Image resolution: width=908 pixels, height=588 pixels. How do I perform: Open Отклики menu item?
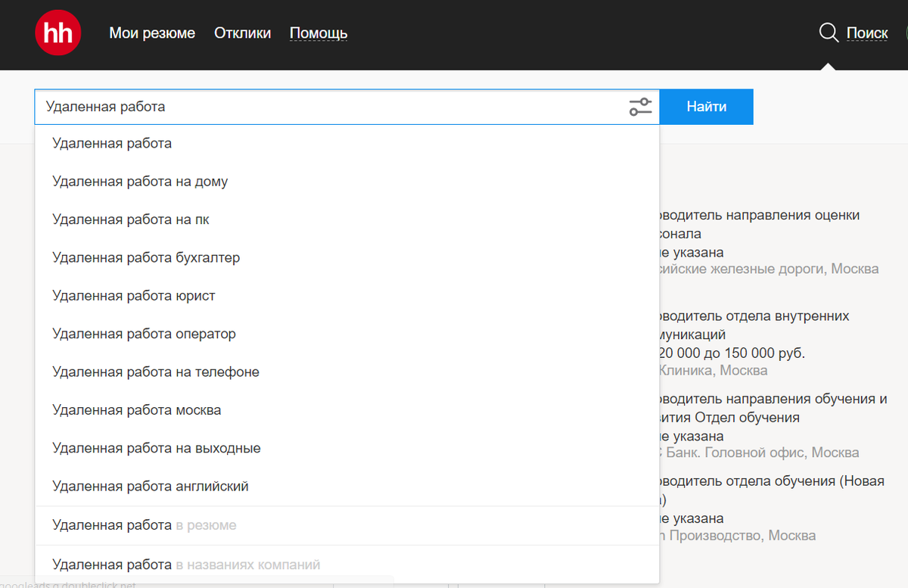pos(242,33)
